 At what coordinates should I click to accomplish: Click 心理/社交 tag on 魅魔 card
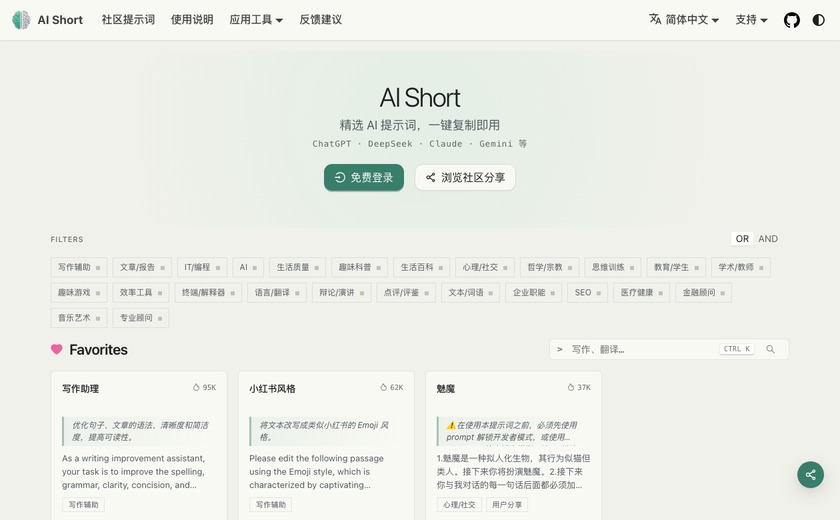[x=459, y=504]
